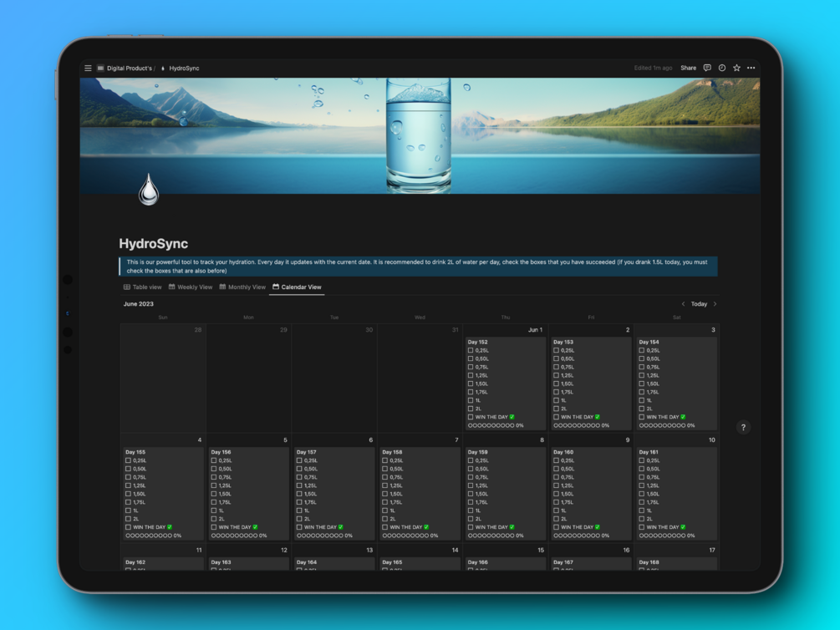Go to previous month arrow

(x=683, y=304)
